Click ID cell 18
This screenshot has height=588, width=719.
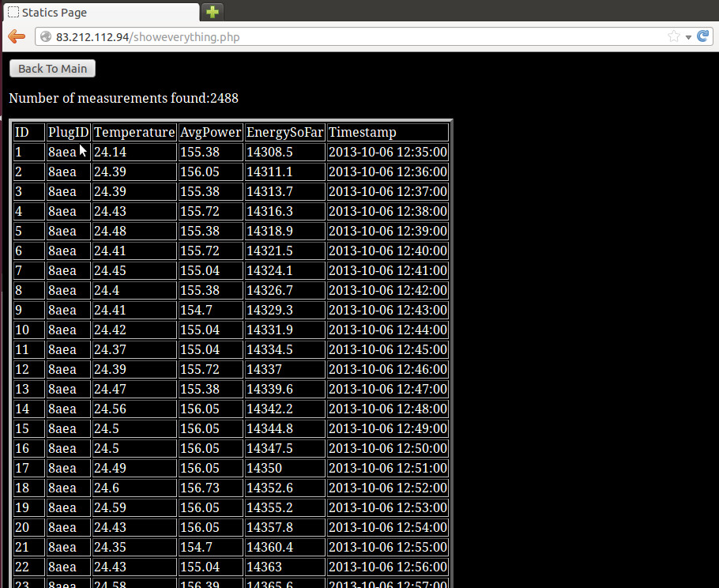[29, 487]
